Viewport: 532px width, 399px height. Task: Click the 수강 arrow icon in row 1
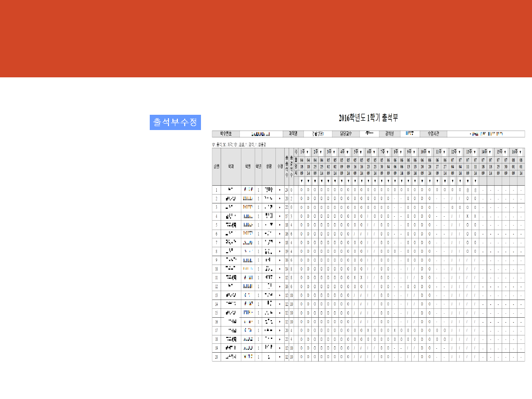[x=279, y=190]
